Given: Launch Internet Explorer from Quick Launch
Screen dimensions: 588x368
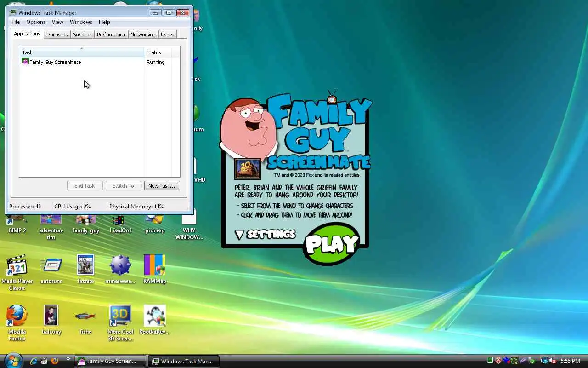Looking at the screenshot, I should point(34,361).
